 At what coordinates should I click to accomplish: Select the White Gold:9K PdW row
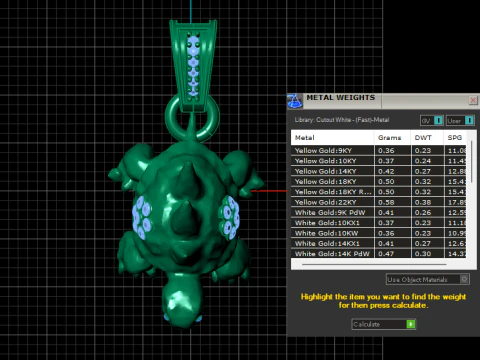379,212
